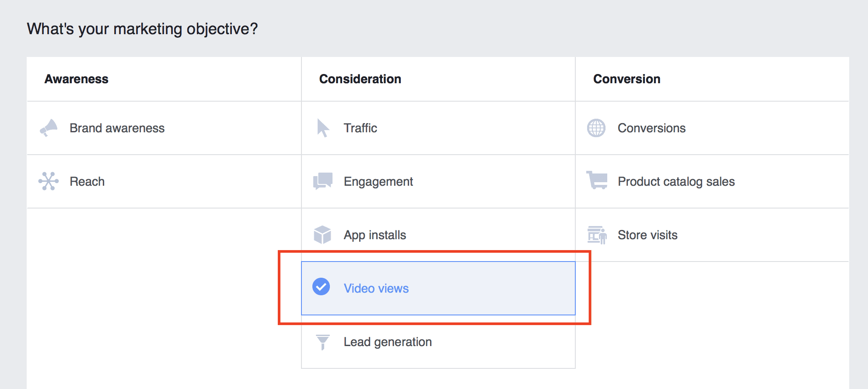Click the Brand awareness megaphone icon
Image resolution: width=868 pixels, height=389 pixels.
(x=49, y=128)
